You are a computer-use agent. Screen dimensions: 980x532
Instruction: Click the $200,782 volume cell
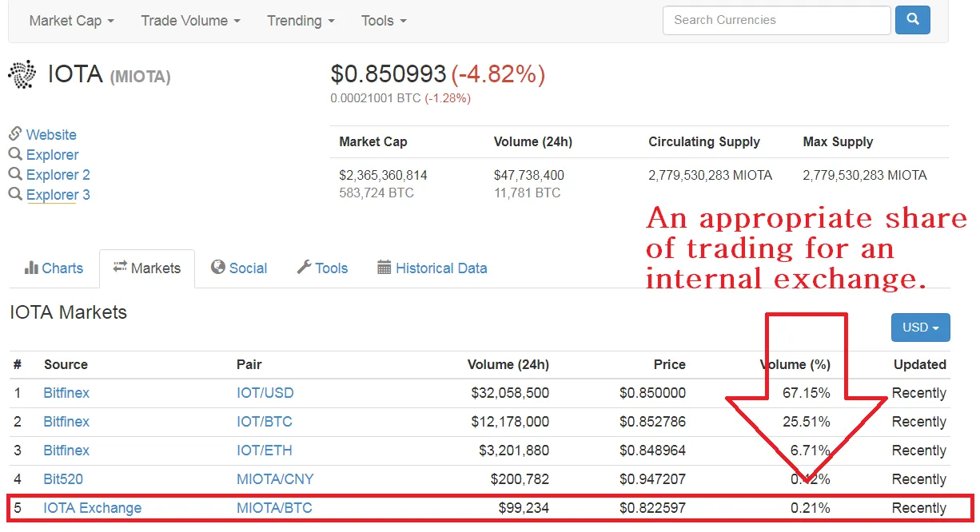coord(519,479)
